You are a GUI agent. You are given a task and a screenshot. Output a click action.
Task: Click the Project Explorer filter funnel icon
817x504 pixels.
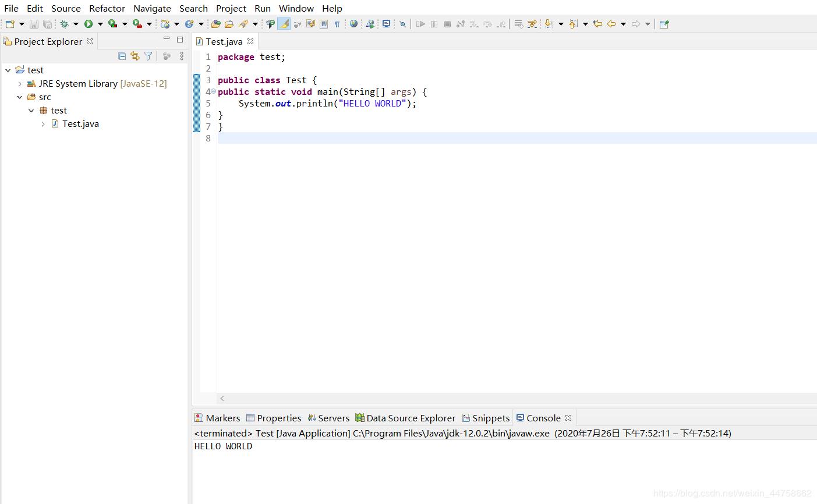pyautogui.click(x=148, y=56)
